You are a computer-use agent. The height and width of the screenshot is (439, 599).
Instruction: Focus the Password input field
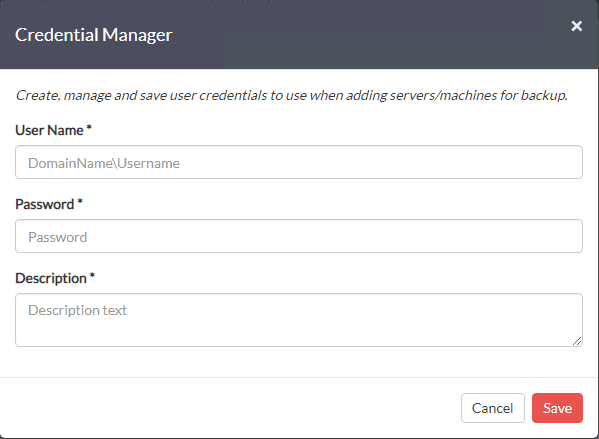coord(299,236)
